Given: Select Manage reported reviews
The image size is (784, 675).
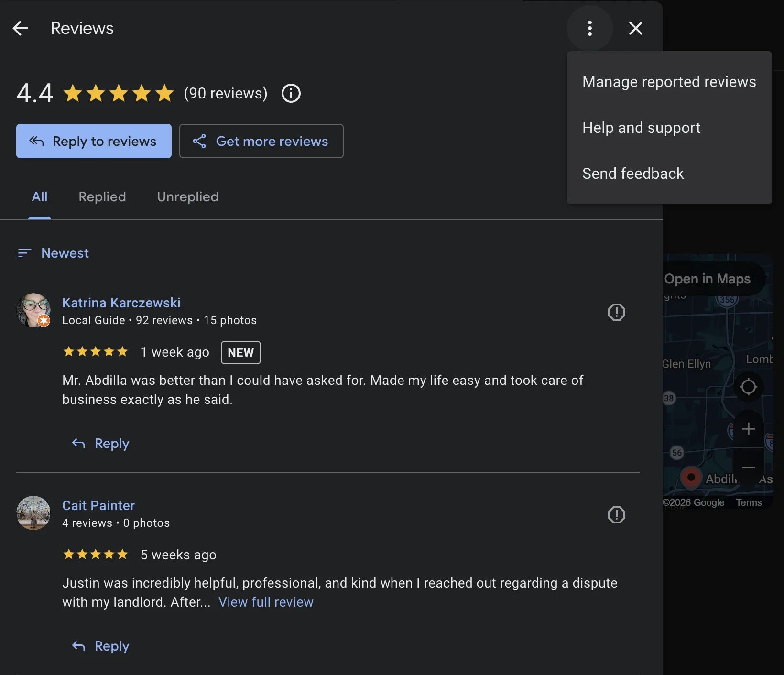Looking at the screenshot, I should [668, 82].
